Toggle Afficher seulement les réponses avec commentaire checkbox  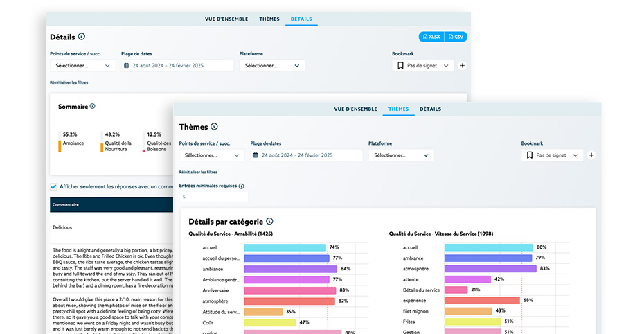click(53, 186)
